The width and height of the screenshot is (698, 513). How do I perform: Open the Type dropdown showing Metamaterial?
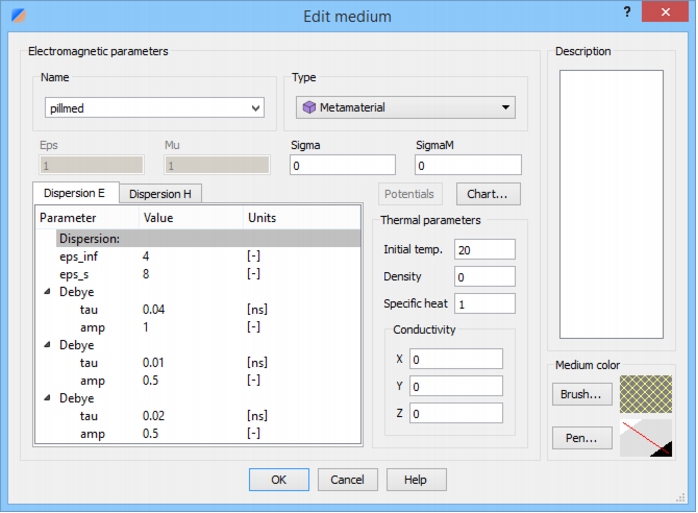click(x=406, y=107)
